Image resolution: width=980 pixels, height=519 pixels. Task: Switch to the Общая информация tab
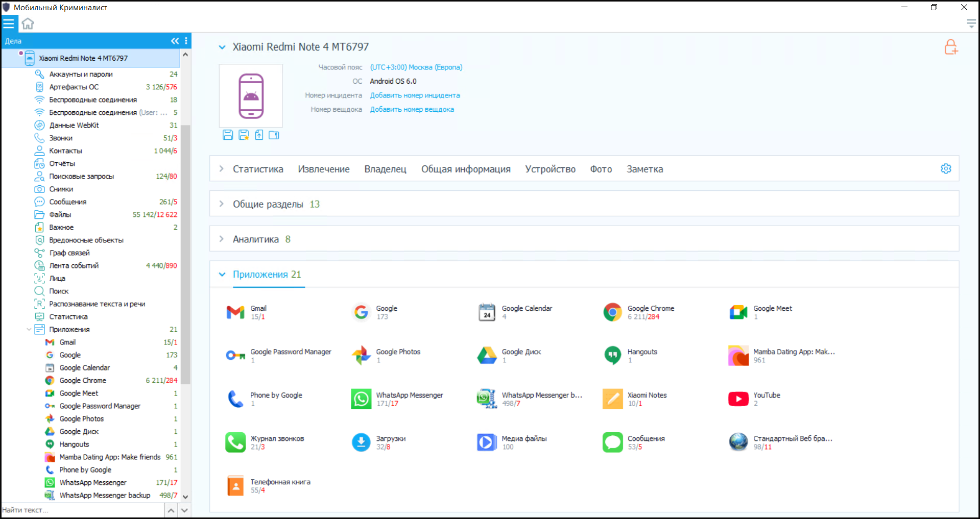pyautogui.click(x=466, y=169)
